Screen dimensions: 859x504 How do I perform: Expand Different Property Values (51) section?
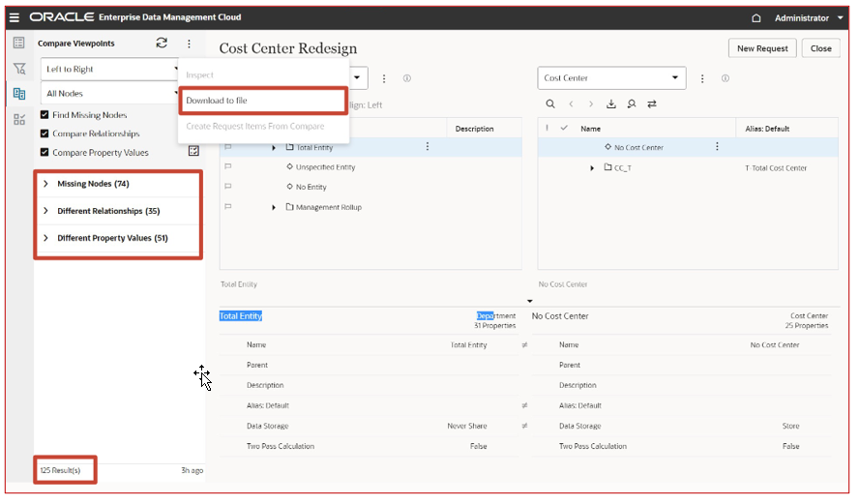[46, 238]
